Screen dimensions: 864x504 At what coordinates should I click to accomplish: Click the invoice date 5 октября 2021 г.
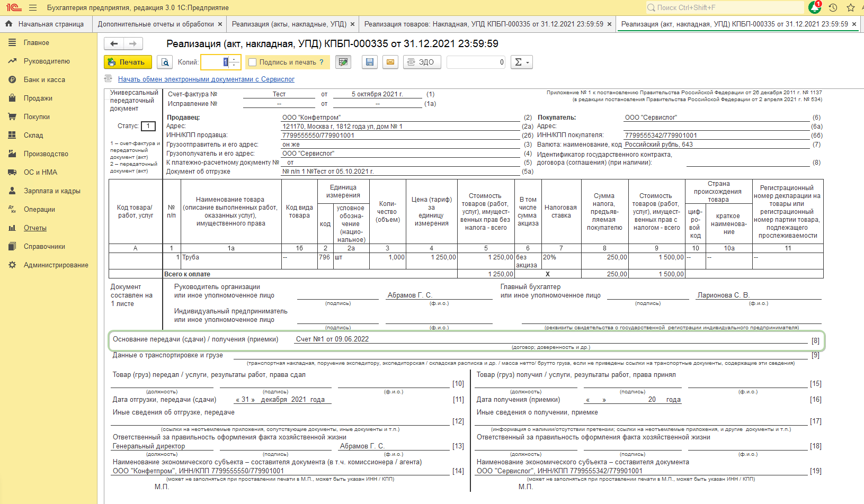[377, 94]
